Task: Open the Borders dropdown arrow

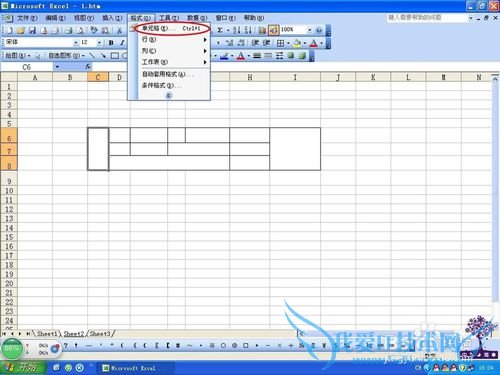Action: click(x=288, y=43)
